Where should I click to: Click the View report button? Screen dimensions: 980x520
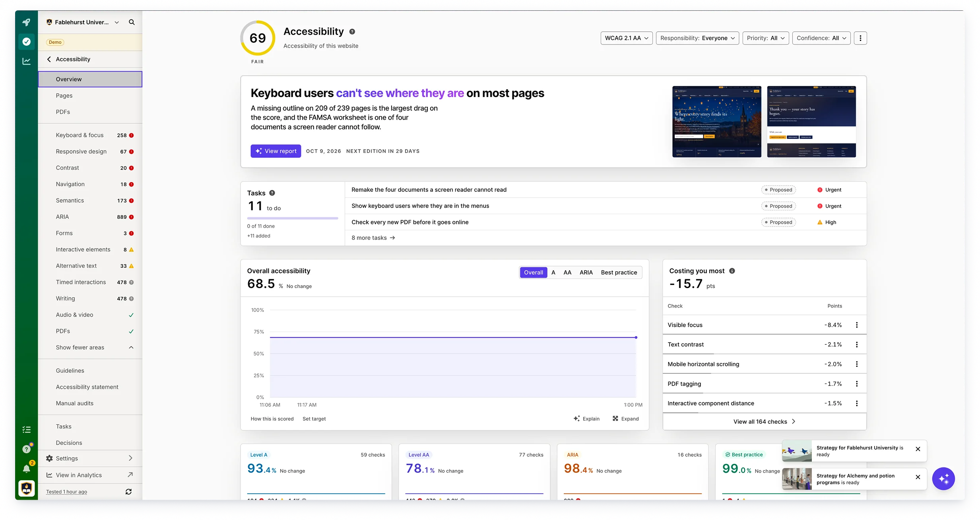pos(276,151)
